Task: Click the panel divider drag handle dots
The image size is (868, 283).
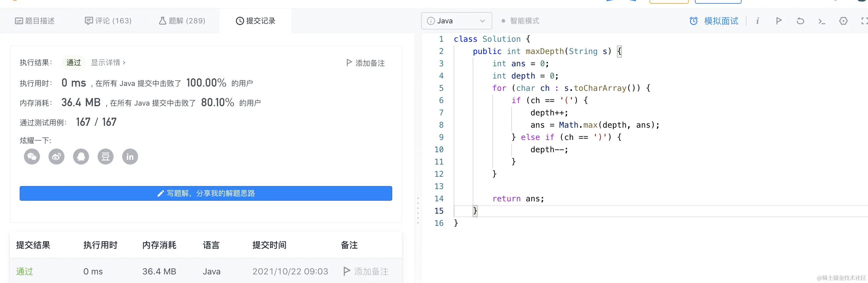Action: point(418,211)
